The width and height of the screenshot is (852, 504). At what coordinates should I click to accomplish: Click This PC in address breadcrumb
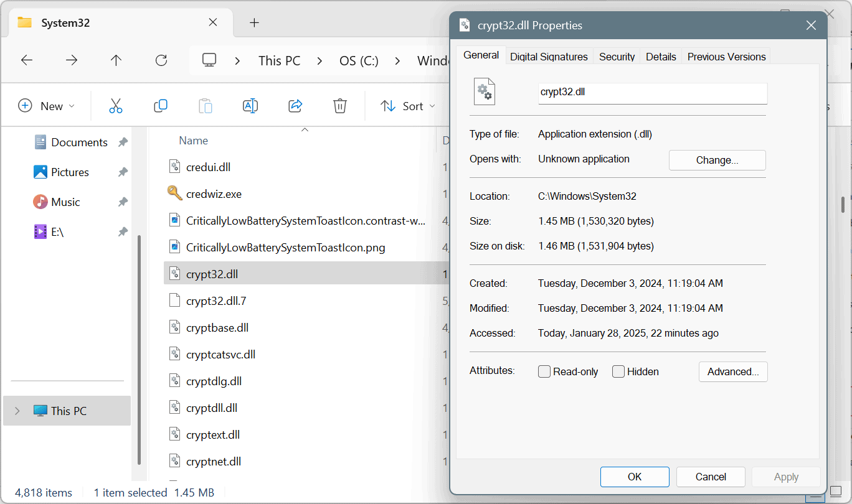point(279,60)
